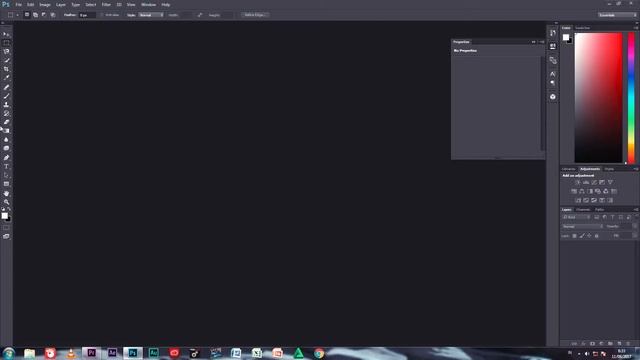Add a Levels adjustment
The height and width of the screenshot is (360, 640).
586,182
